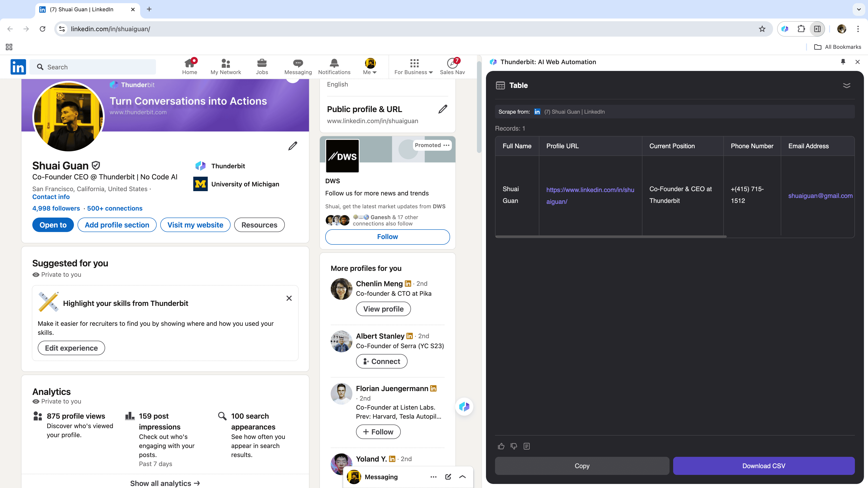Open Chrome extensions puzzle icon

pos(801,29)
